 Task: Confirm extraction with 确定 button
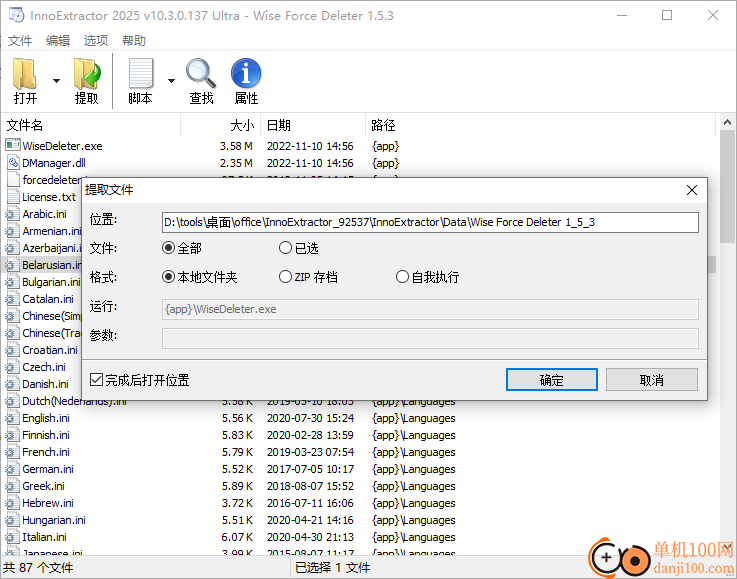coord(552,380)
